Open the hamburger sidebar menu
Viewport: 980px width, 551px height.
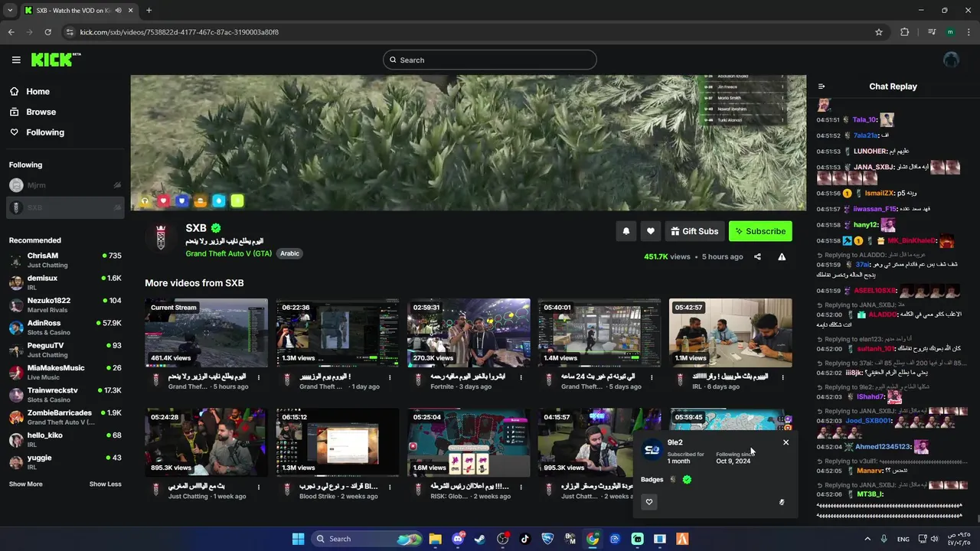pyautogui.click(x=16, y=60)
